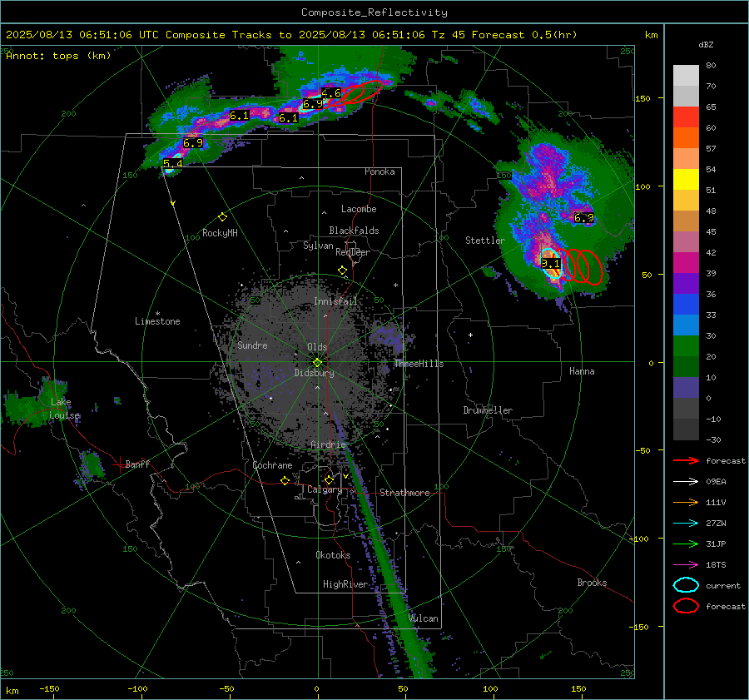This screenshot has height=700, width=749.
Task: Click the Blackfalds map label
Action: tap(354, 231)
